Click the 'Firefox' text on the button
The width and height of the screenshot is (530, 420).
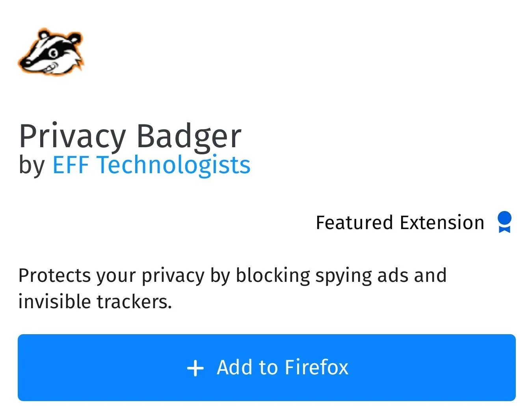316,367
